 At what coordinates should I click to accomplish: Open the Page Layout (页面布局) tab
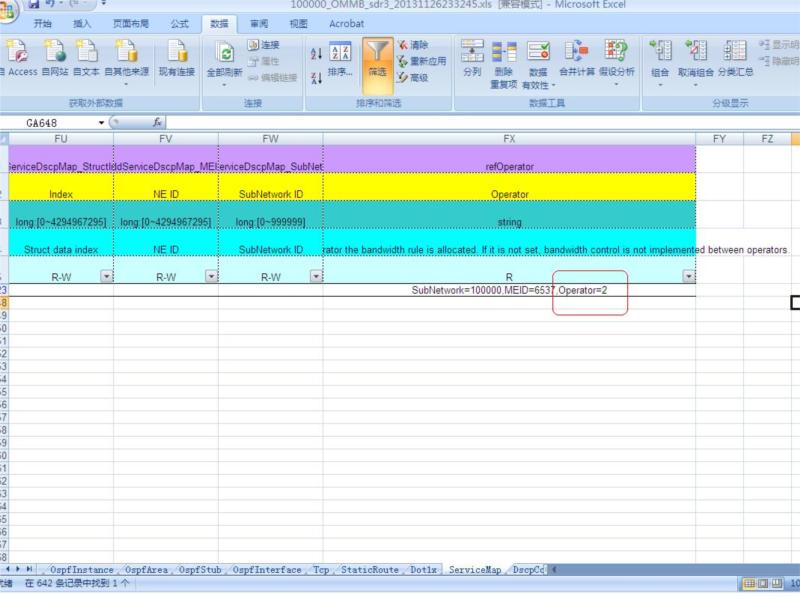coord(131,23)
